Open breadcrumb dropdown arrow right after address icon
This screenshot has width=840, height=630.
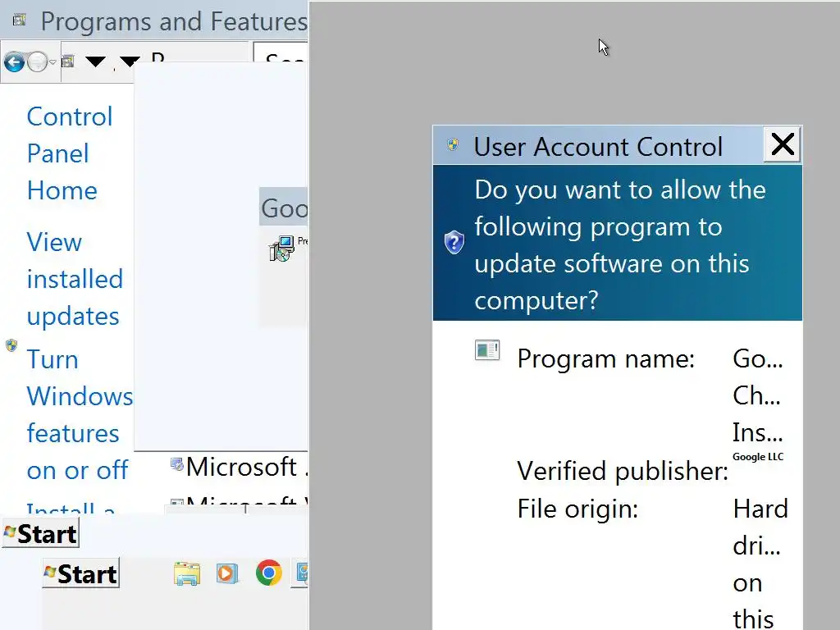point(95,62)
